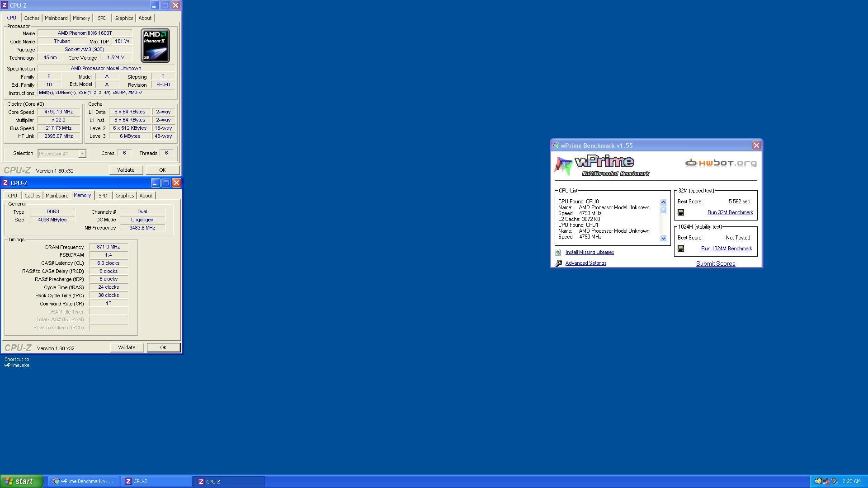Click the Core Voltage 1.524 V field
Viewport: 868px width, 488px height.
[x=116, y=58]
